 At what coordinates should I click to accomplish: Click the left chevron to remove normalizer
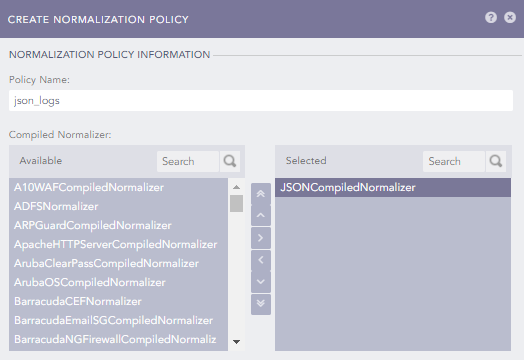(x=261, y=260)
